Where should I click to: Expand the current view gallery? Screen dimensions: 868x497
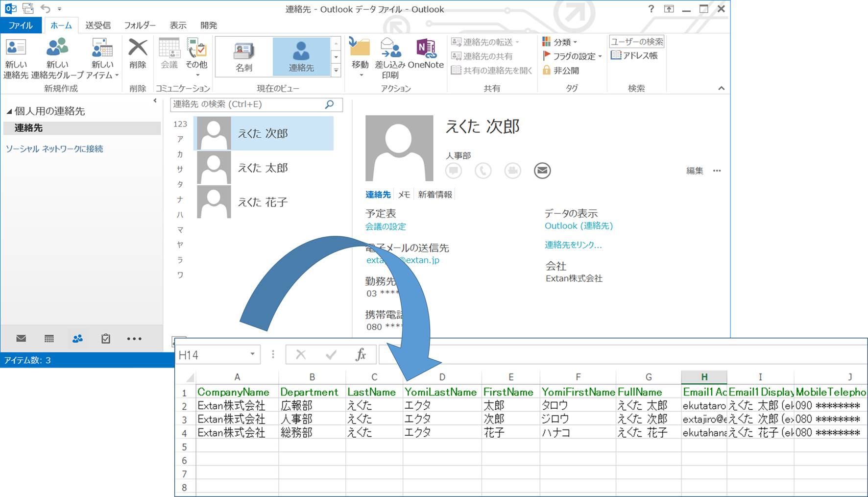coord(336,71)
